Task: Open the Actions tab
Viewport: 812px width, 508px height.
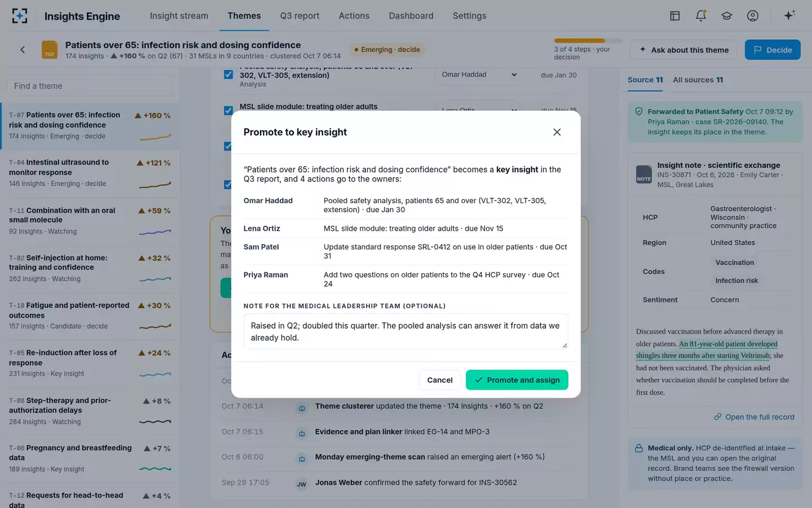Action: point(354,16)
